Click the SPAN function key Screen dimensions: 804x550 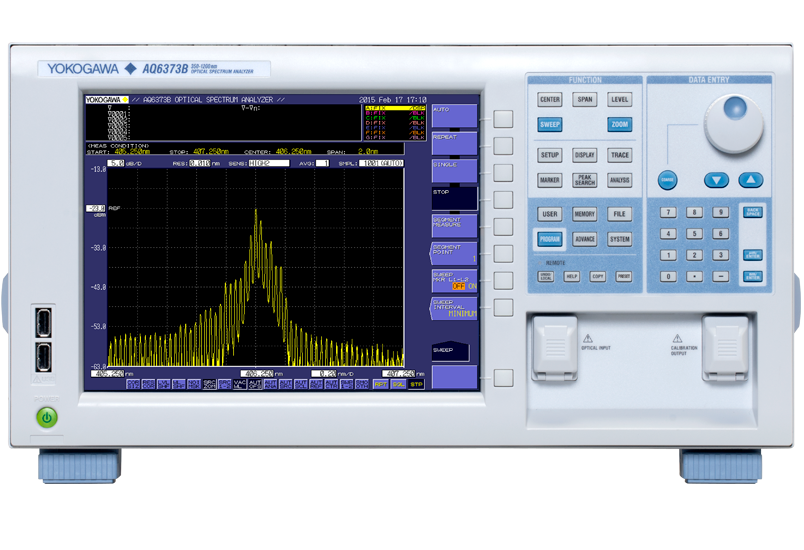pos(585,99)
